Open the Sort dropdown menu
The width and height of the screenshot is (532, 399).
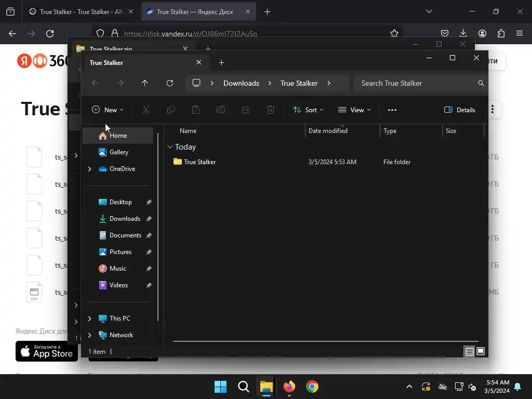(308, 110)
